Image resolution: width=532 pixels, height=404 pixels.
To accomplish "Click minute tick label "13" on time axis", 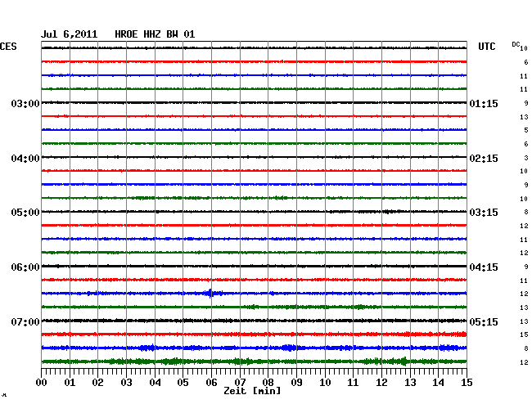I will tap(410, 382).
